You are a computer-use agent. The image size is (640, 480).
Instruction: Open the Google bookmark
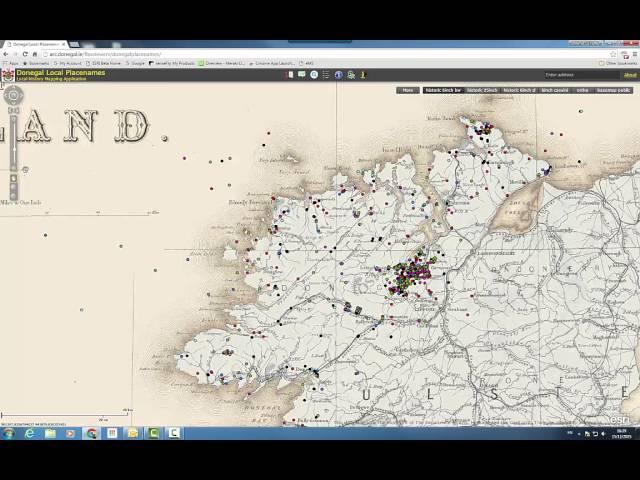pos(135,63)
